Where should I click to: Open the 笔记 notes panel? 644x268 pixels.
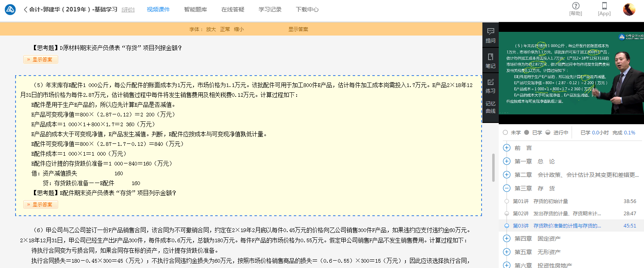tap(491, 61)
